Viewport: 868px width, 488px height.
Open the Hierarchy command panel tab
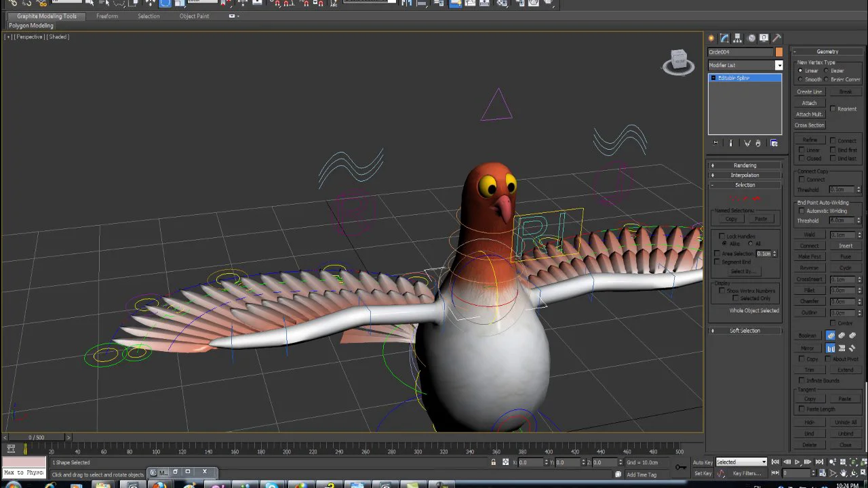pyautogui.click(x=738, y=38)
